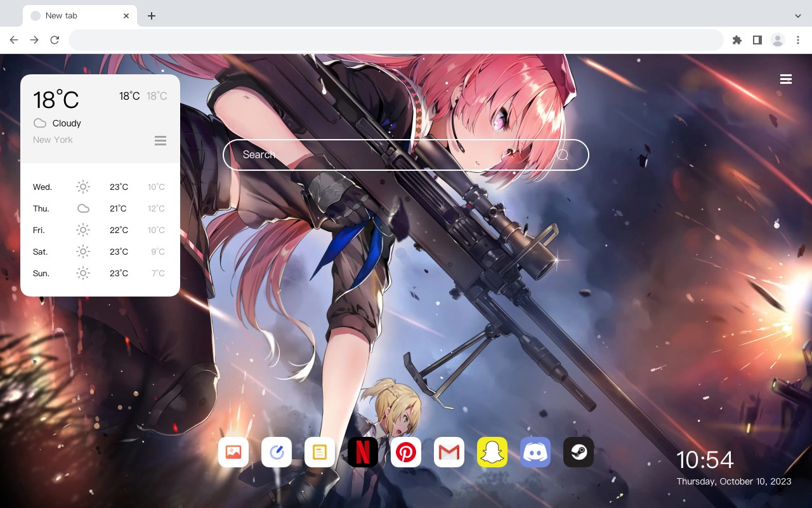Open the Gmail shortcut
The height and width of the screenshot is (508, 812).
click(449, 452)
